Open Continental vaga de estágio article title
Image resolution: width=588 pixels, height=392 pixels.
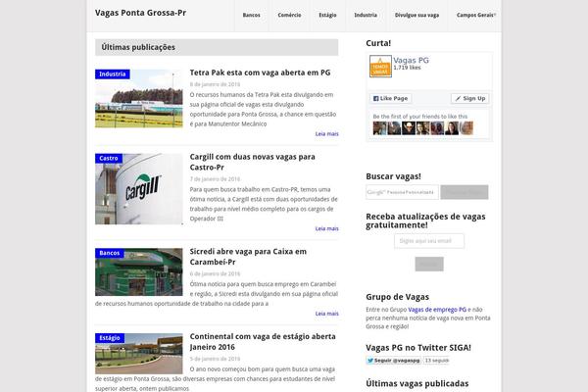263,341
